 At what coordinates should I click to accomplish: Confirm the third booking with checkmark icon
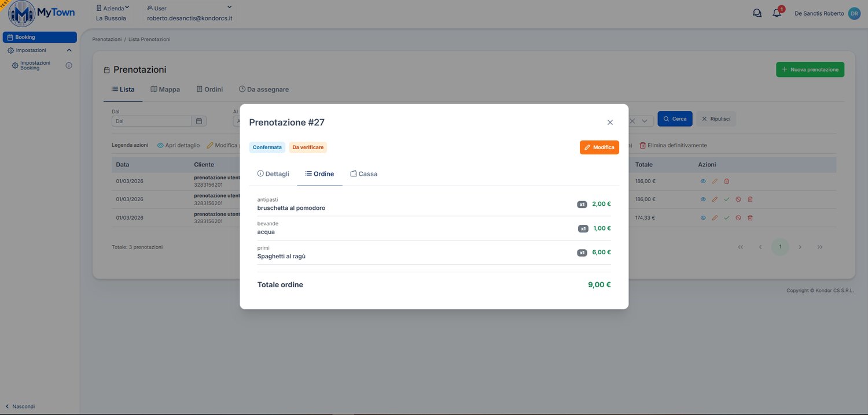coord(727,218)
